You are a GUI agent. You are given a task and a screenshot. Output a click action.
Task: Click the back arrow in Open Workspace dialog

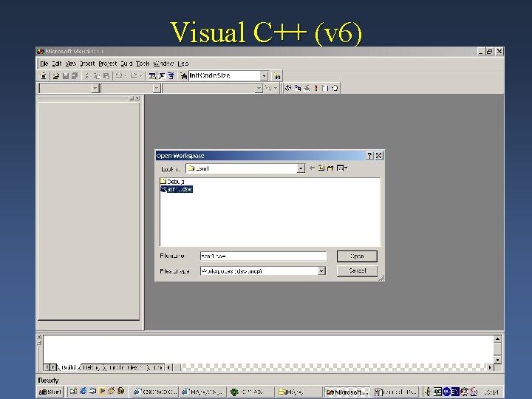pyautogui.click(x=312, y=168)
